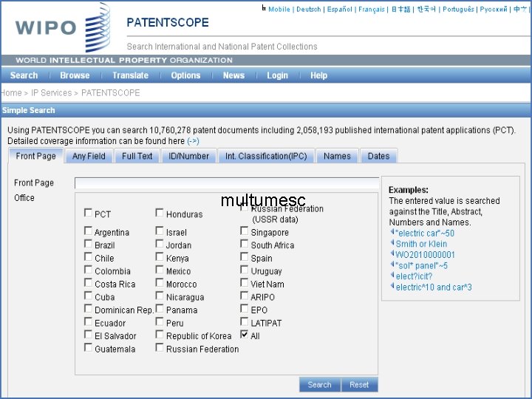This screenshot has height=399, width=532.
Task: Check the Chile checkbox
Action: click(88, 257)
